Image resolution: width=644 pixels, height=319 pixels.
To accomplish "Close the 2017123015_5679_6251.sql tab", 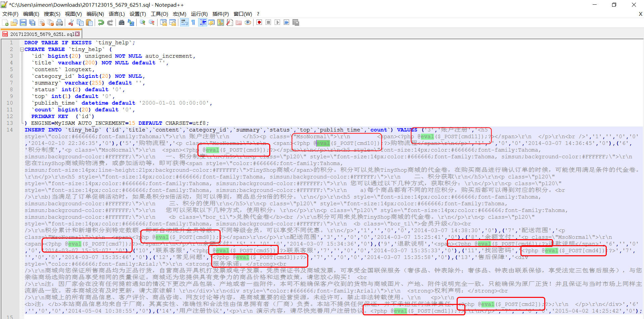I will [x=77, y=34].
